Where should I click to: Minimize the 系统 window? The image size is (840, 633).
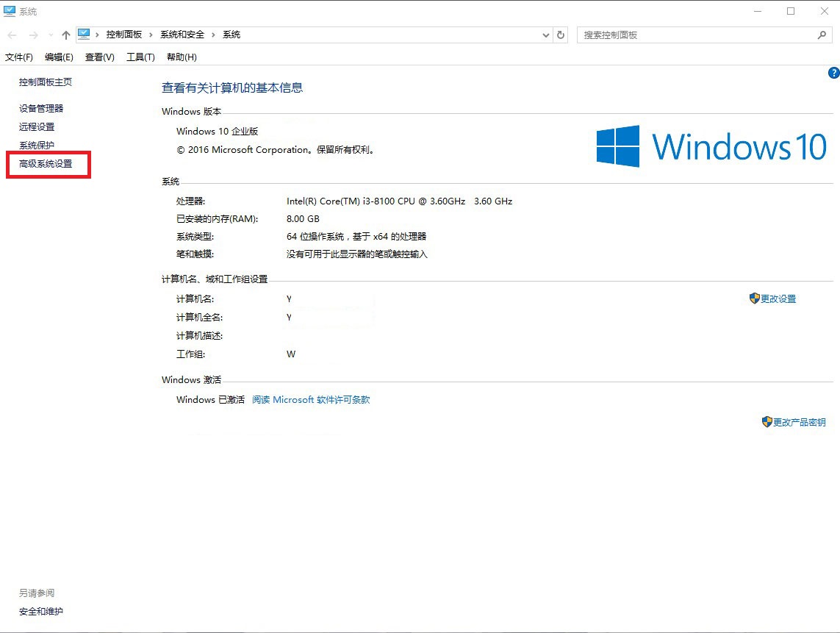758,11
